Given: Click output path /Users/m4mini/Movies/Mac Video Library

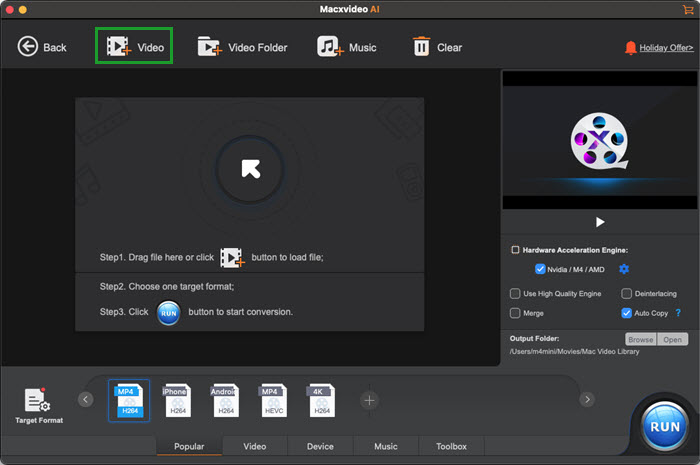Looking at the screenshot, I should pos(575,352).
